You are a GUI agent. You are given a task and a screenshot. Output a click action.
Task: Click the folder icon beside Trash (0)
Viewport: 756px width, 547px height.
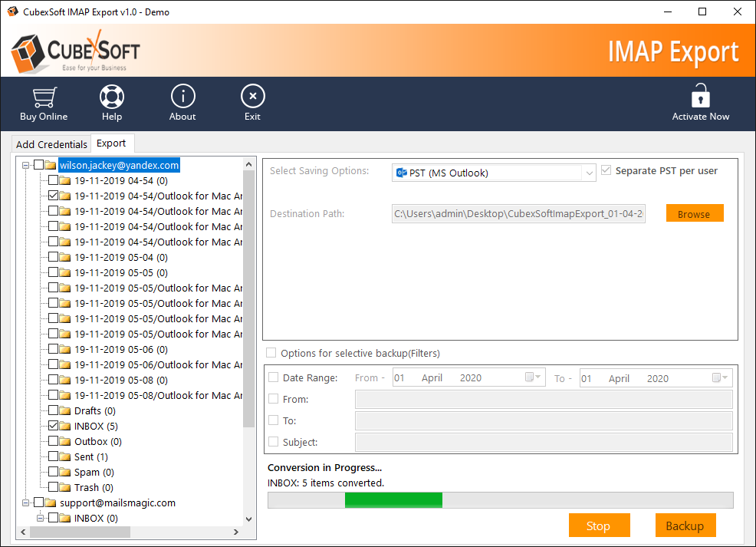click(65, 488)
